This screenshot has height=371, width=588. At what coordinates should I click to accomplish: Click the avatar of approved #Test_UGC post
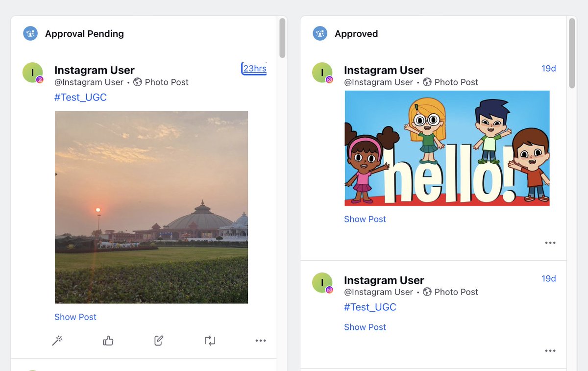point(322,283)
